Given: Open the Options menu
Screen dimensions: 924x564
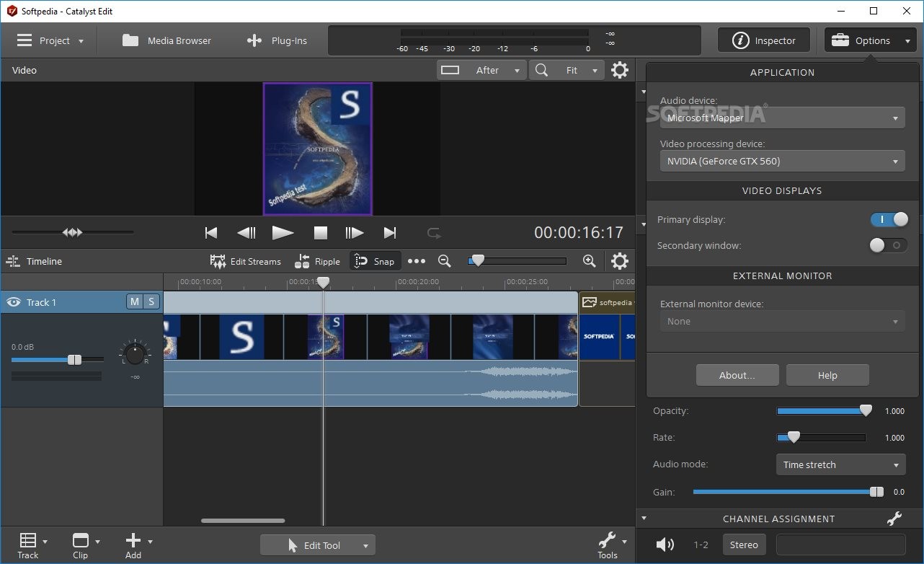Looking at the screenshot, I should pyautogui.click(x=871, y=40).
